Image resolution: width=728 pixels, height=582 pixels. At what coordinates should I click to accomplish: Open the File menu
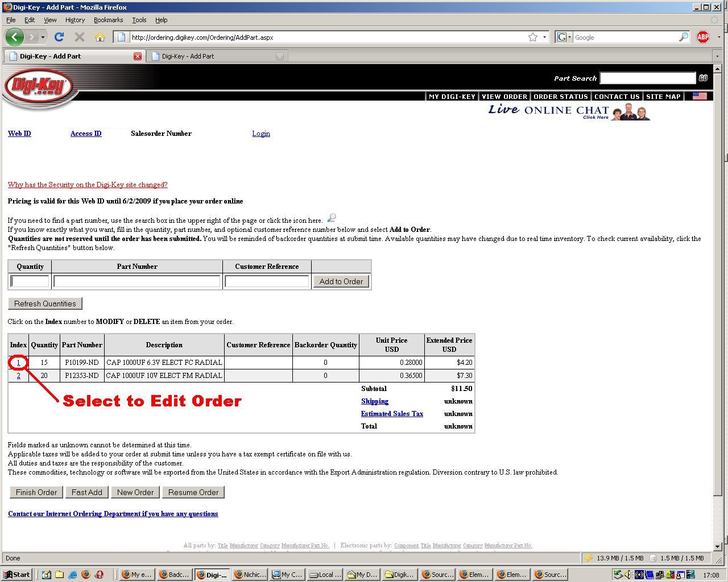point(11,20)
